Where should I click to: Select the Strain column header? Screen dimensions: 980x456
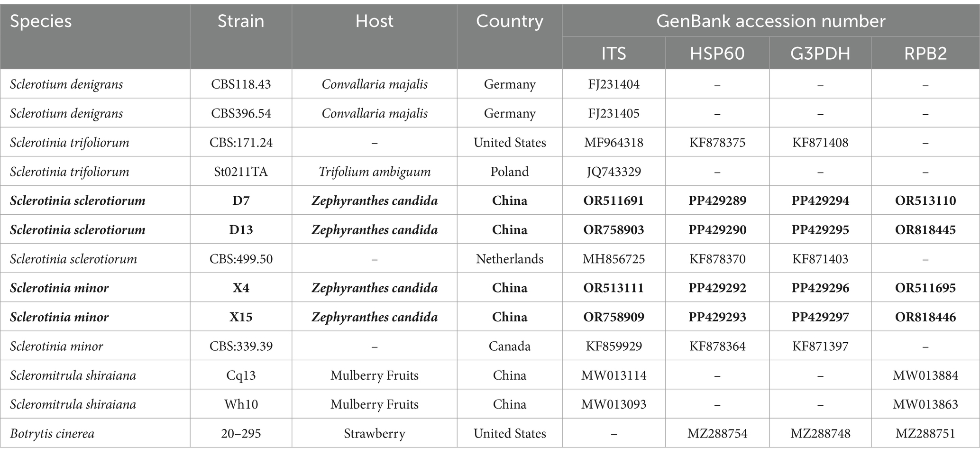(x=241, y=21)
